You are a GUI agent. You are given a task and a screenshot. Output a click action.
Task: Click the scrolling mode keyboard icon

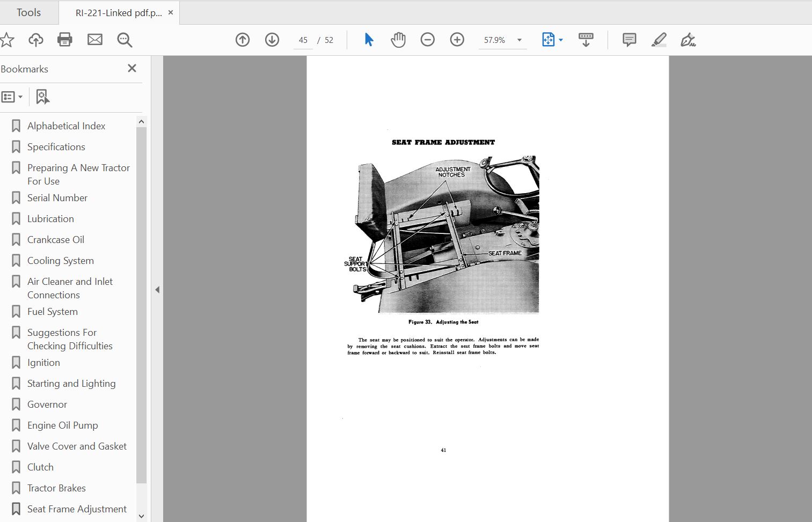586,40
